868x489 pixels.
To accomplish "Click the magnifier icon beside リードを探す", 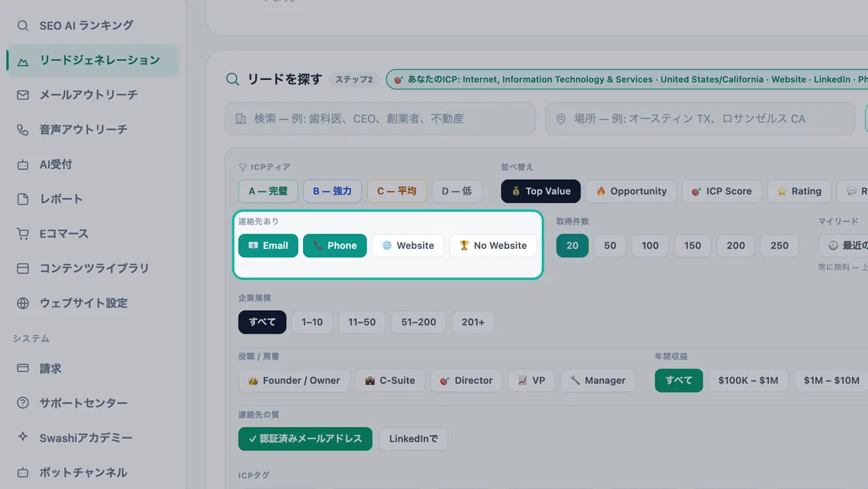I will coord(233,79).
